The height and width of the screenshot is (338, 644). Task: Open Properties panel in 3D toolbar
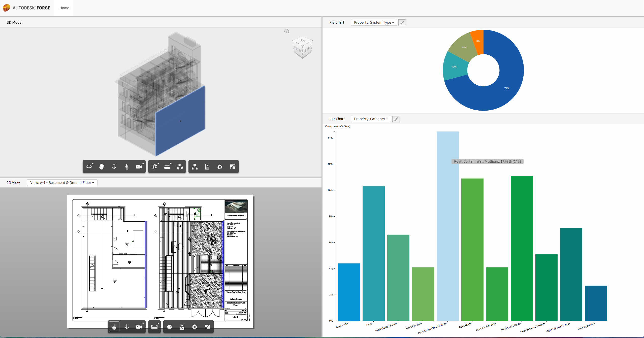coord(207,166)
